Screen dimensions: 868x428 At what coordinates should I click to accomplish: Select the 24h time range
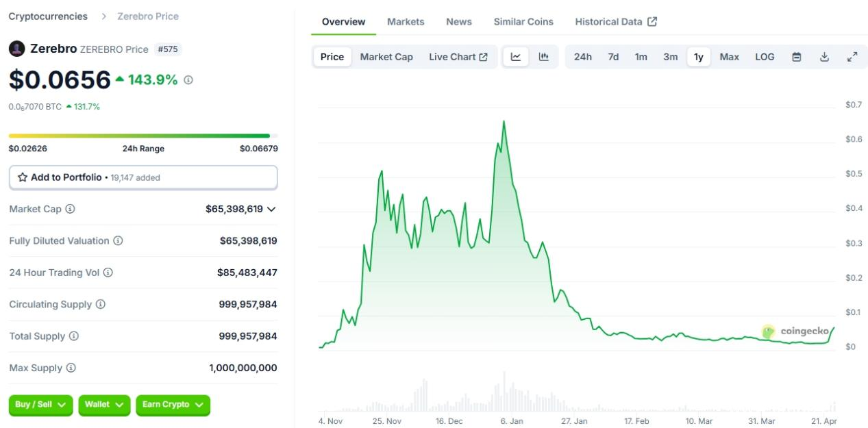point(583,57)
